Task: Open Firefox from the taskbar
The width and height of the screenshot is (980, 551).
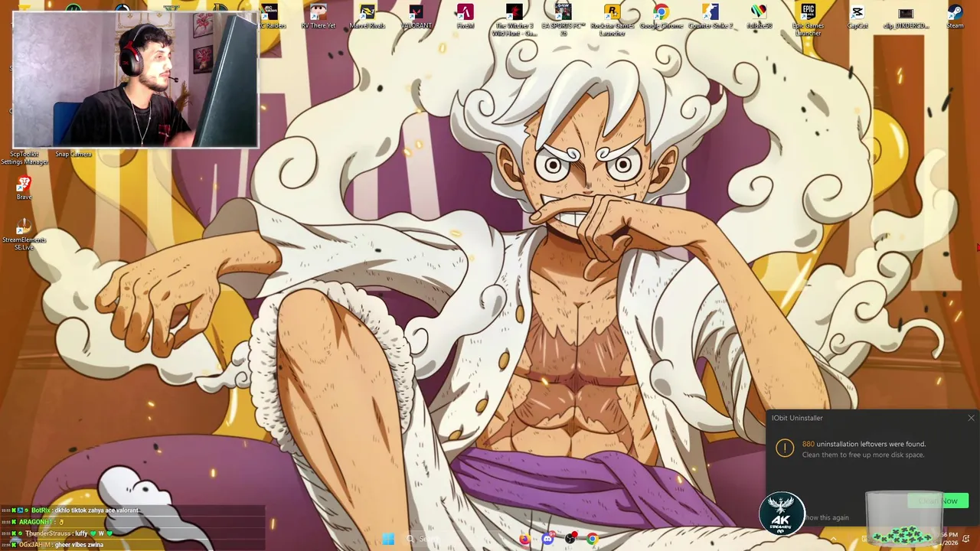Action: pos(524,540)
